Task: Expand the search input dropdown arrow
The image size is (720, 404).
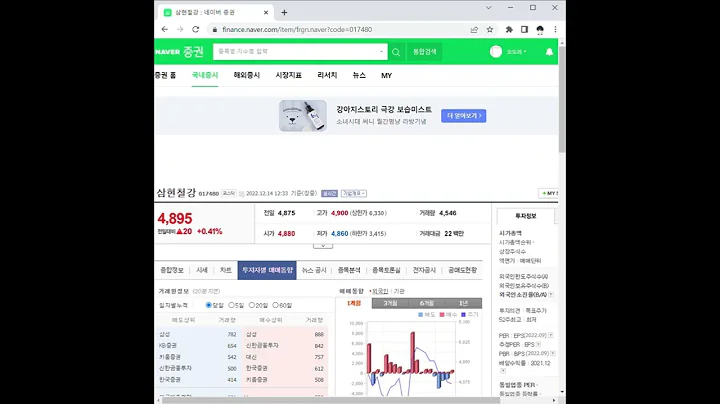Action: coord(382,51)
